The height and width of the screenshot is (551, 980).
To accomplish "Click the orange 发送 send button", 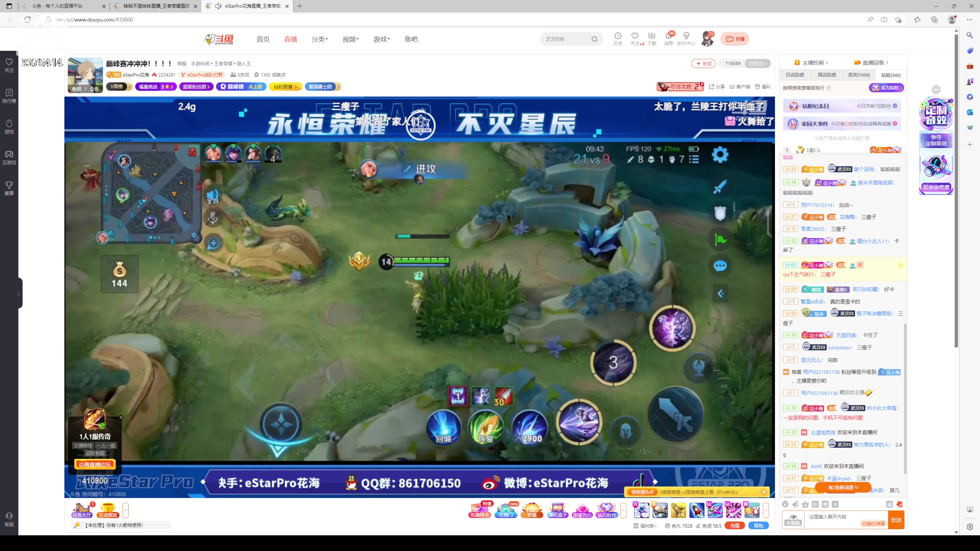I will (x=896, y=520).
